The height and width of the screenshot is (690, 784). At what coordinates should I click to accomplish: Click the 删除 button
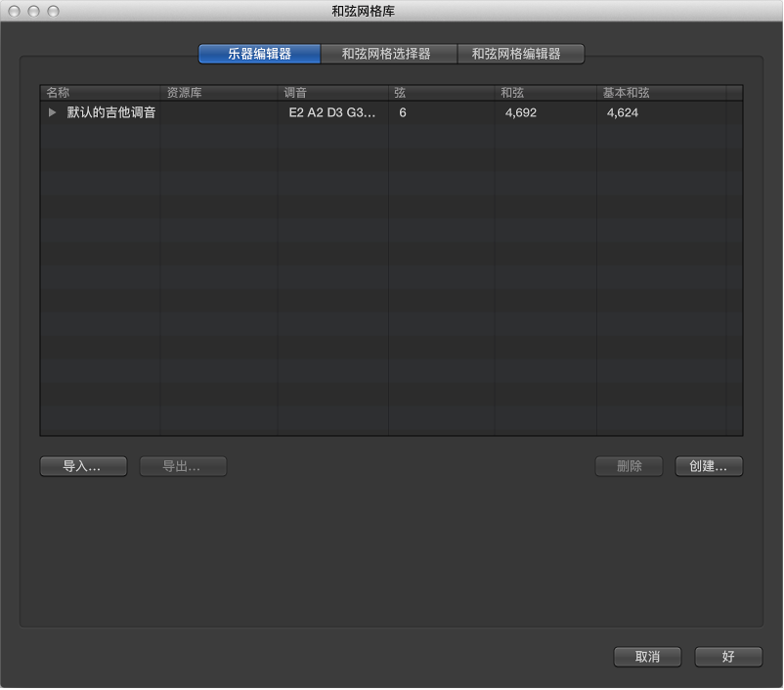tap(629, 466)
